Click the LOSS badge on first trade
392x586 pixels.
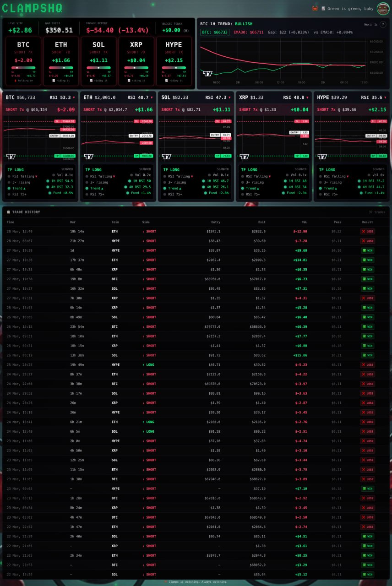tap(367, 232)
